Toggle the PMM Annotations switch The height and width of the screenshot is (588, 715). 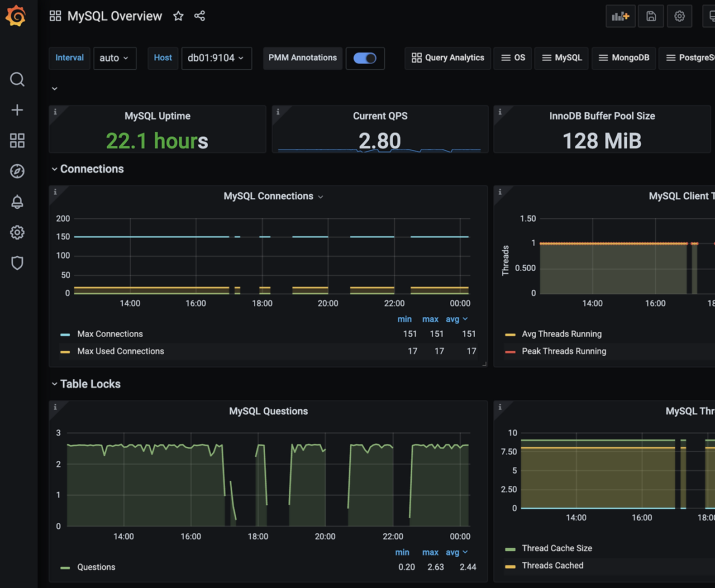coord(365,58)
